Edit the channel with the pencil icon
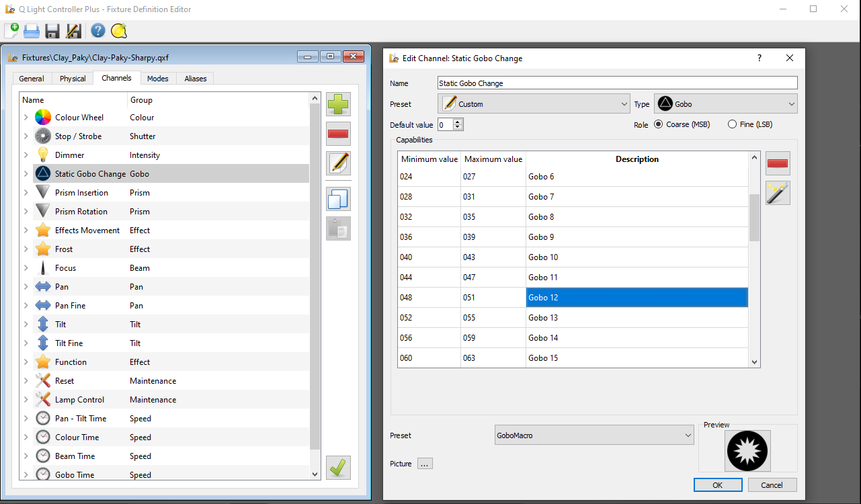This screenshot has height=504, width=861. [338, 163]
